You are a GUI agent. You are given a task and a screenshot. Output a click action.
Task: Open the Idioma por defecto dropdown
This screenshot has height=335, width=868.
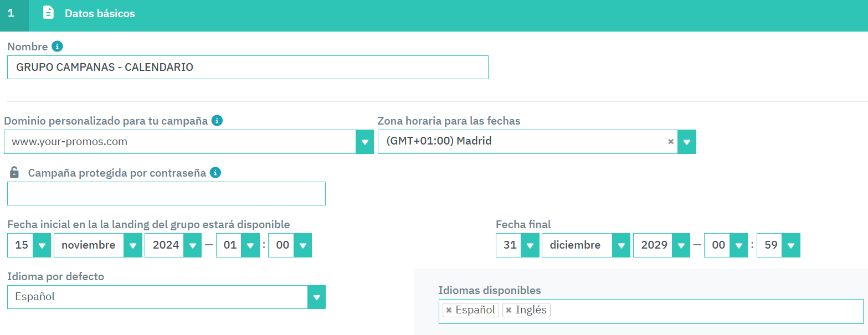click(316, 297)
